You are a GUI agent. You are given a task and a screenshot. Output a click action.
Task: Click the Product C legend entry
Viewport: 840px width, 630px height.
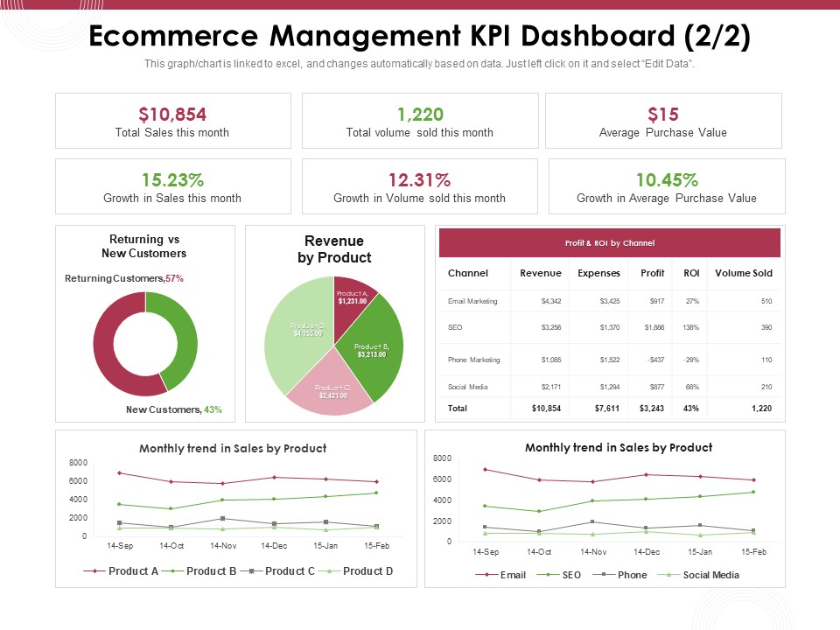[x=277, y=571]
